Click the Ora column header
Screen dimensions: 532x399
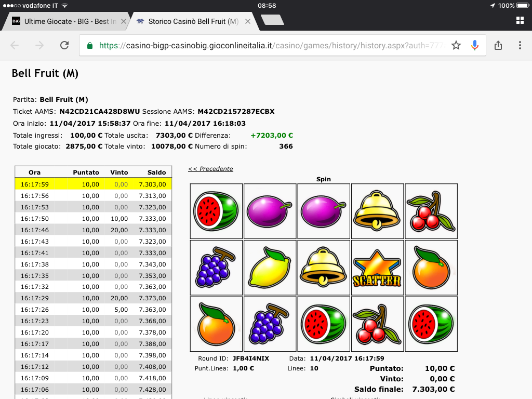pyautogui.click(x=35, y=172)
